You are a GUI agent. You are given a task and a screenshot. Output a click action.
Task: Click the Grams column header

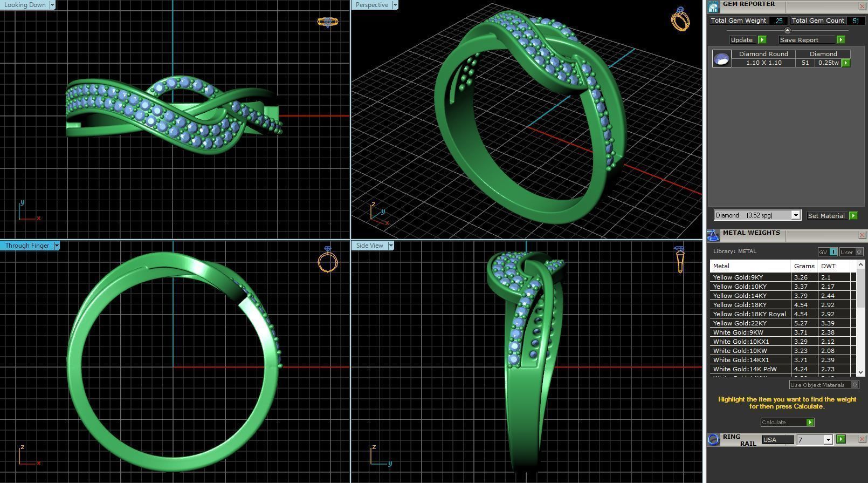(x=804, y=266)
